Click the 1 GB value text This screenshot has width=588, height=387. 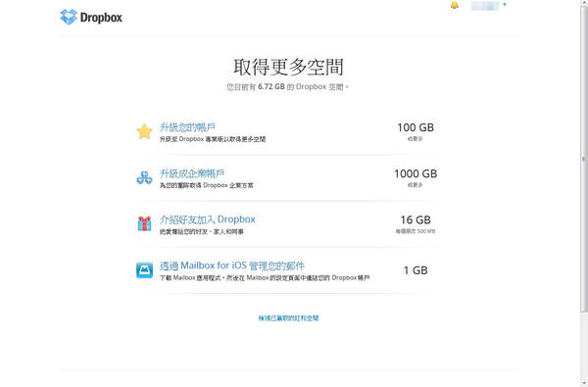tap(416, 270)
